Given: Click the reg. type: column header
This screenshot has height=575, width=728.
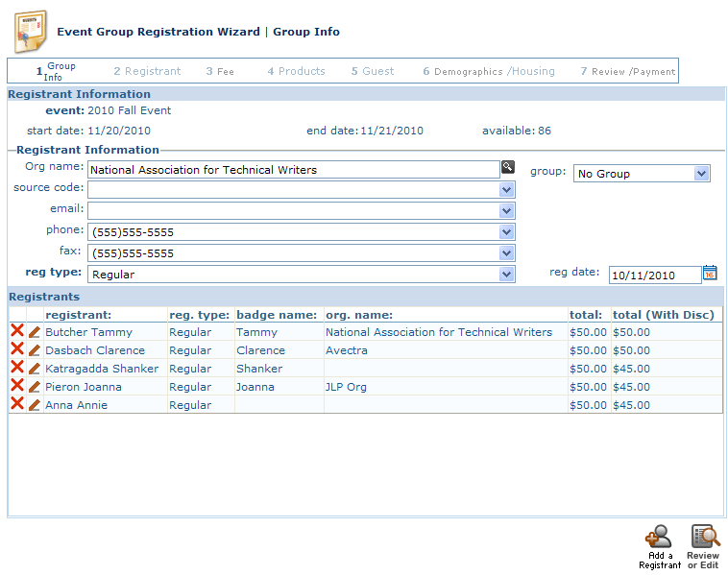Looking at the screenshot, I should click(199, 315).
